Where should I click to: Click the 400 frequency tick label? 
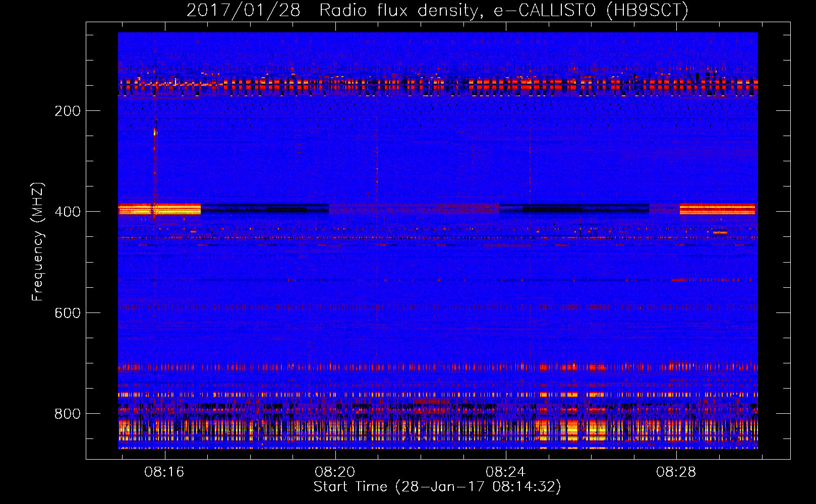point(68,212)
